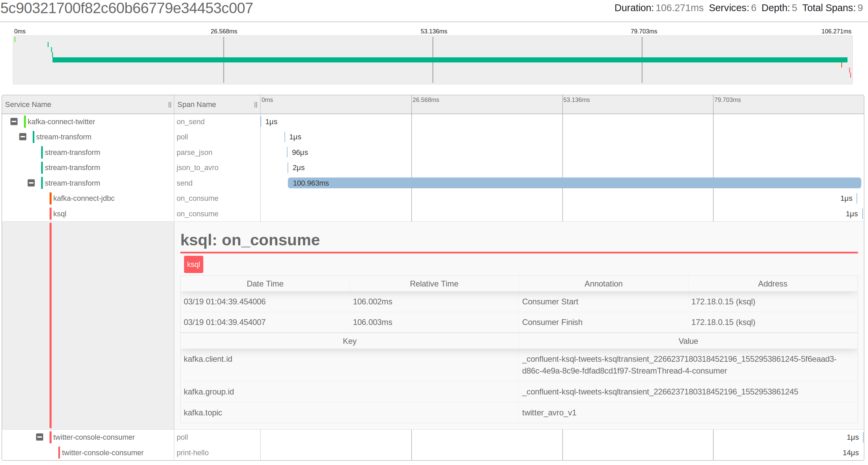
Task: Click the Annotation column header
Action: pyautogui.click(x=603, y=284)
